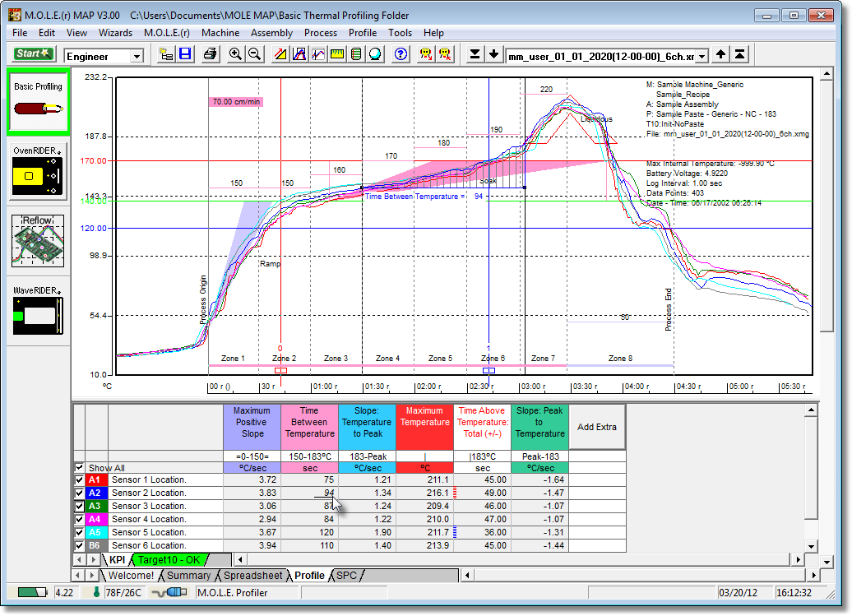Click the blue question mark help icon
852x616 pixels.
pos(401,54)
